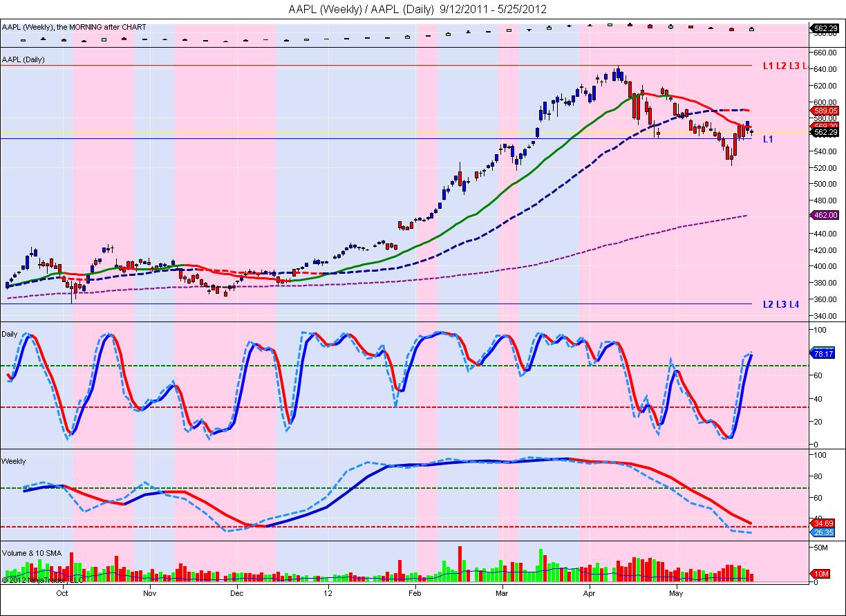Select the 'Weekly' stochastic panel label
This screenshot has height=616, width=846.
pos(15,461)
